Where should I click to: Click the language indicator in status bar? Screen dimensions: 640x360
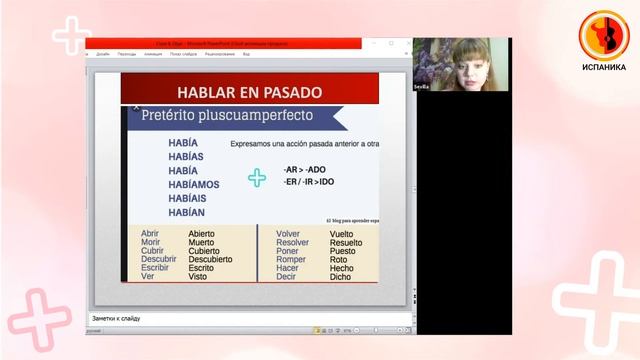coord(93,331)
